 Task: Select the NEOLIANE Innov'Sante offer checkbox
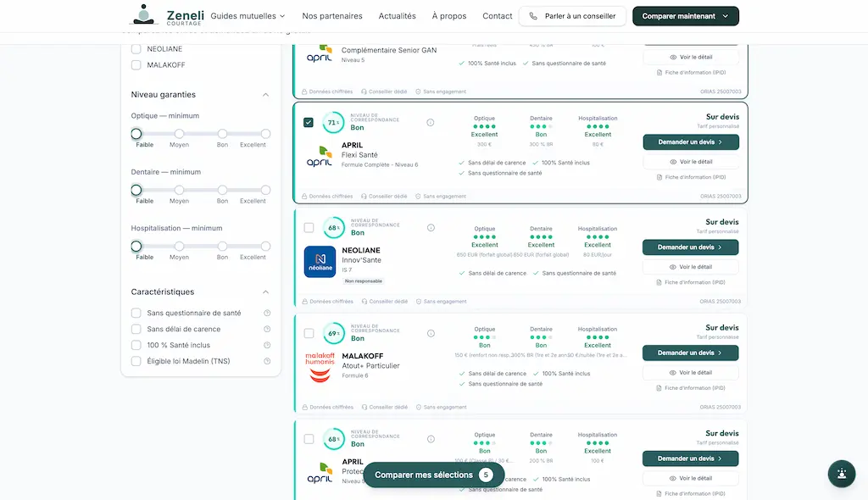[x=309, y=228]
